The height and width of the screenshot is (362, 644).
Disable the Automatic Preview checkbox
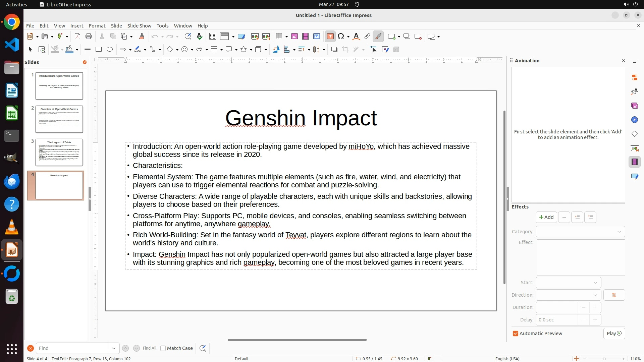point(516,334)
